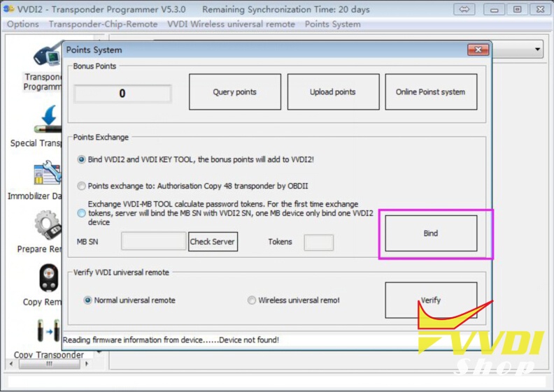
Task: Click the MB SN input field
Action: [153, 241]
